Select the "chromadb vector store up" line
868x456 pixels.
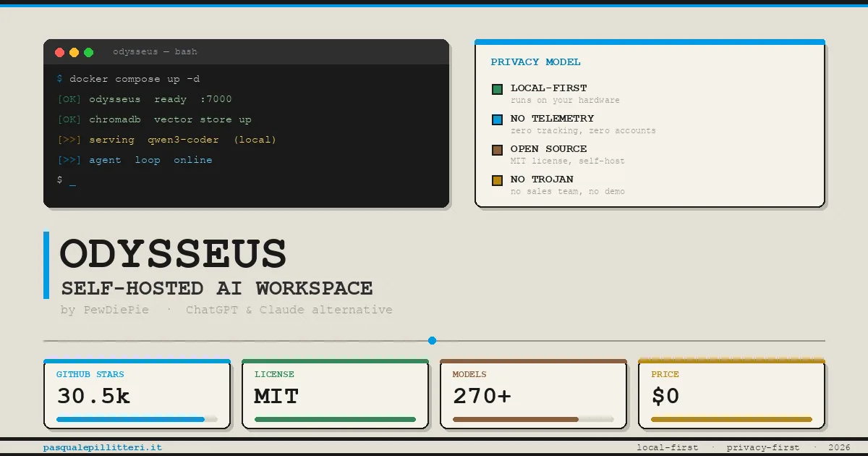[x=154, y=119]
